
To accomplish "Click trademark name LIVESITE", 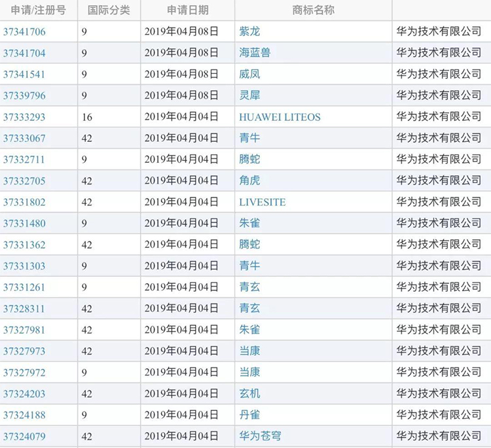I will click(263, 202).
